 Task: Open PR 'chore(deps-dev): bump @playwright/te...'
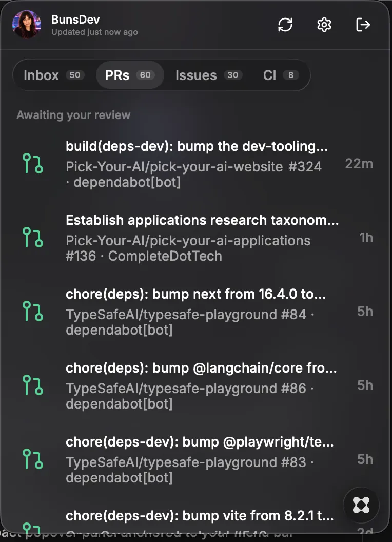tap(200, 442)
